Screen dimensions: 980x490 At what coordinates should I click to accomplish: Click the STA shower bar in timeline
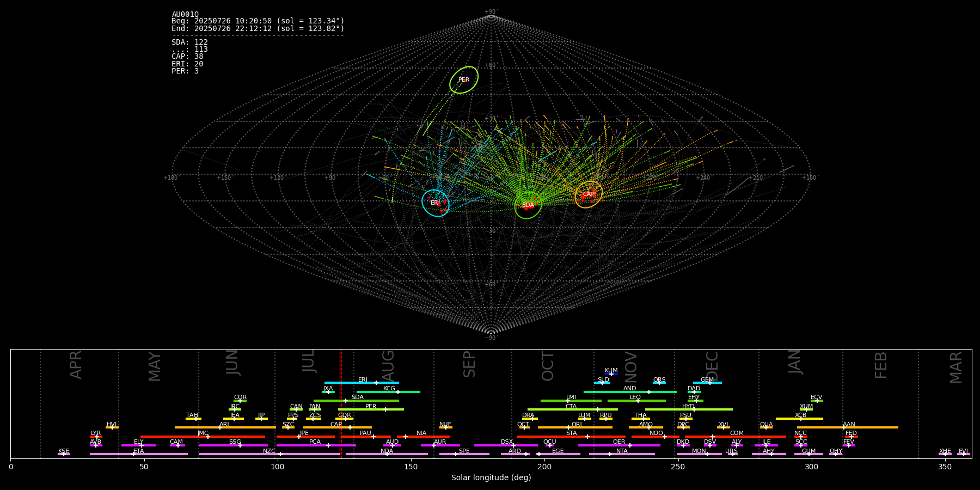571,437
